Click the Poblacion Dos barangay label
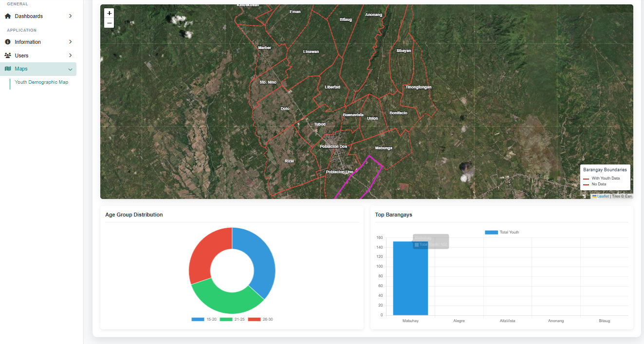 tap(333, 146)
